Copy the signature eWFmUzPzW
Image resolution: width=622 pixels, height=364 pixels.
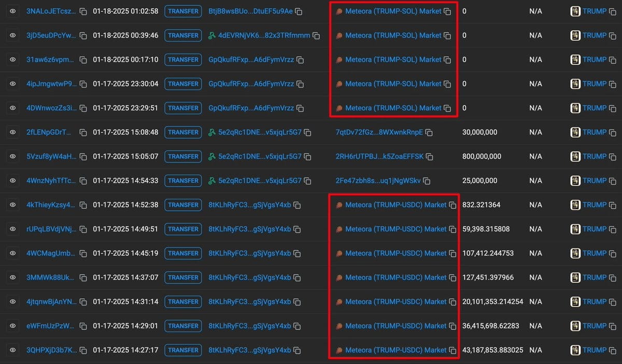coord(83,326)
